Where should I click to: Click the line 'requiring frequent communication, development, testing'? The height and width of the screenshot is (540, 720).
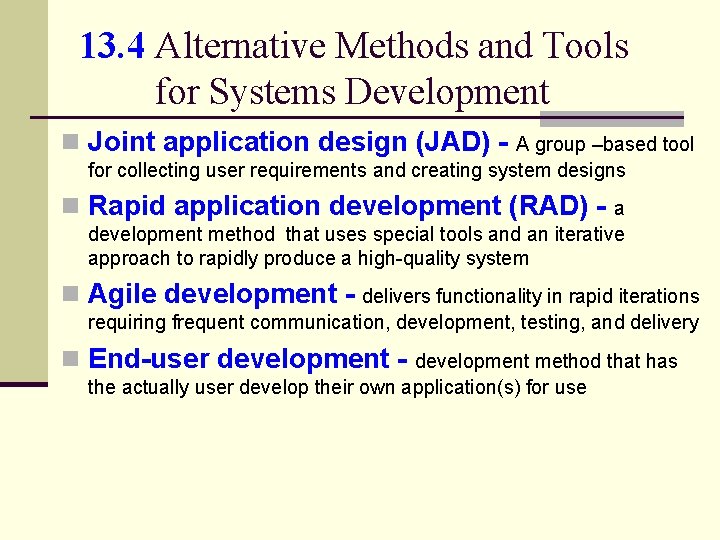(x=337, y=323)
